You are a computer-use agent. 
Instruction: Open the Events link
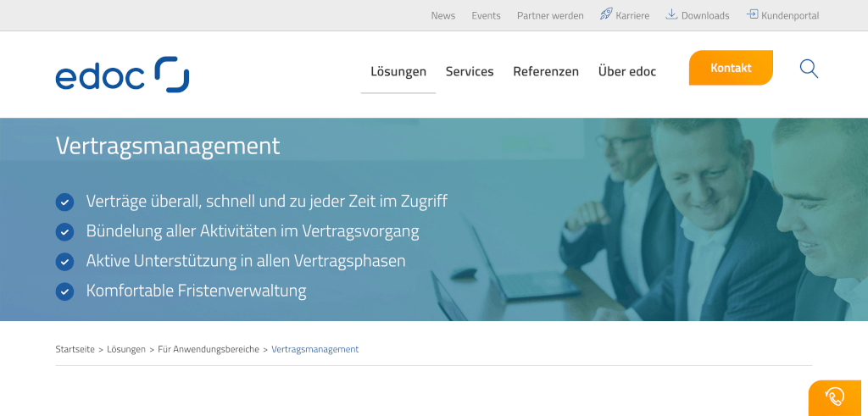486,15
